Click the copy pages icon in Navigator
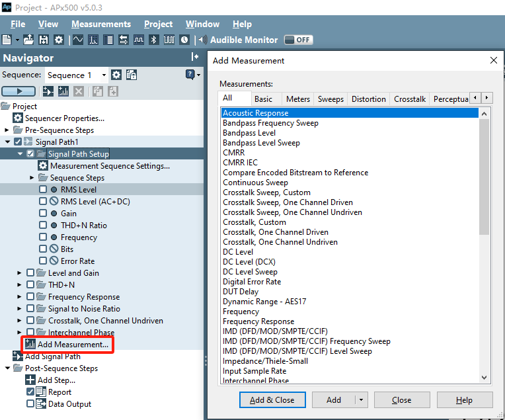The width and height of the screenshot is (505, 420). coord(98,91)
